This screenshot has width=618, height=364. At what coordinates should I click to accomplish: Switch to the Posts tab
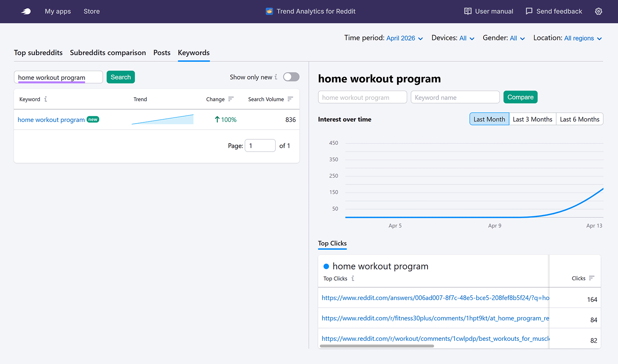(x=162, y=53)
